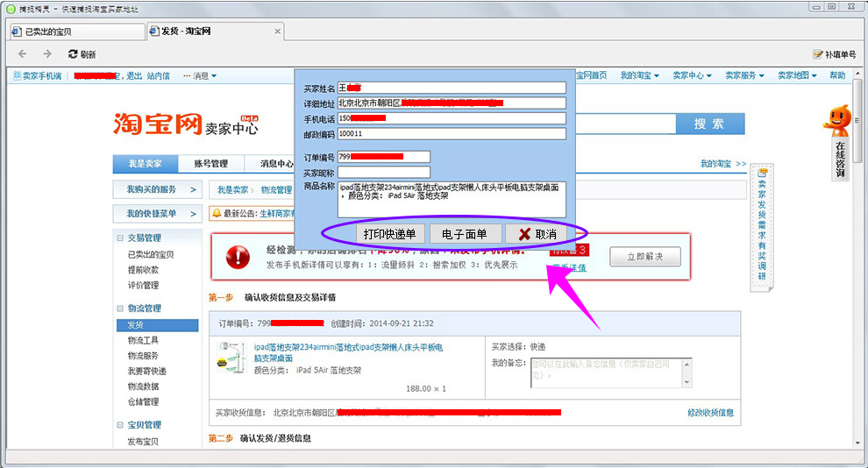Expand the 卖家中心 dropdown
868x468 pixels.
point(692,75)
